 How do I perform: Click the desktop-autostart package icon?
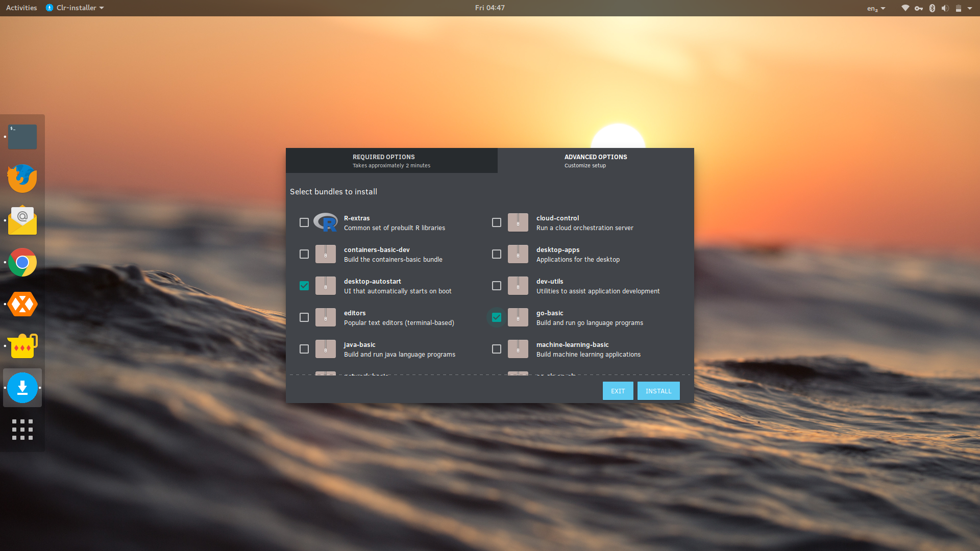point(326,286)
